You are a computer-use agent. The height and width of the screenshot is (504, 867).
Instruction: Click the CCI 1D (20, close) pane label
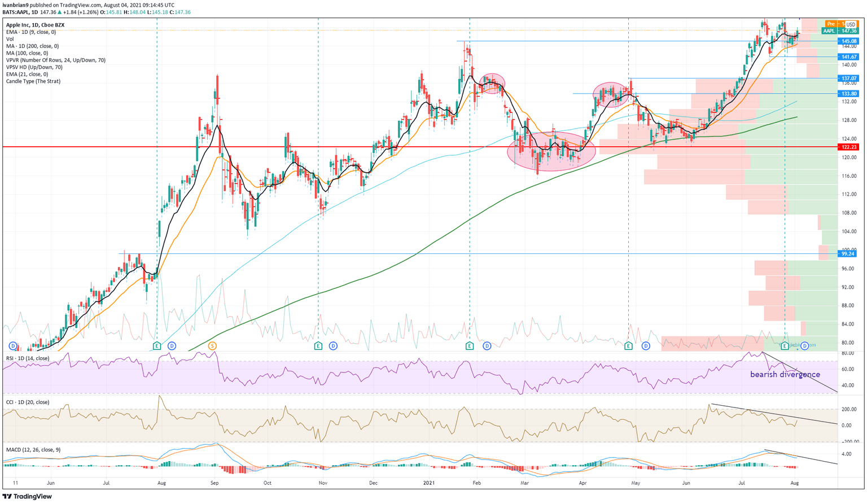pos(28,402)
